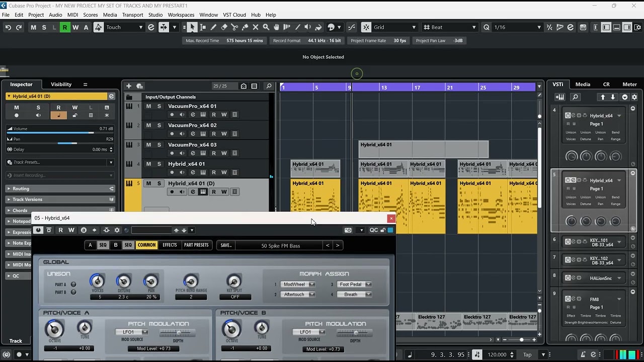Solo the VacuumPro_x64 02 track

pyautogui.click(x=159, y=125)
